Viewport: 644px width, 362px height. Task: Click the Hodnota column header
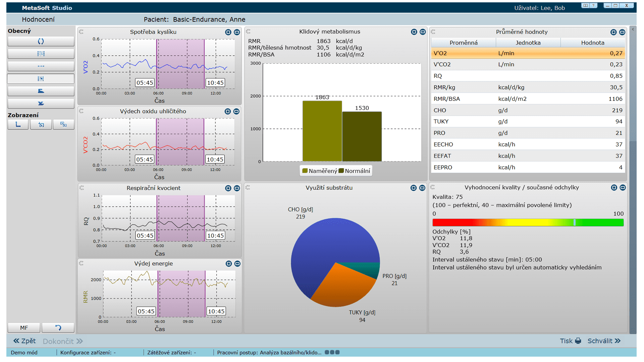(x=592, y=43)
